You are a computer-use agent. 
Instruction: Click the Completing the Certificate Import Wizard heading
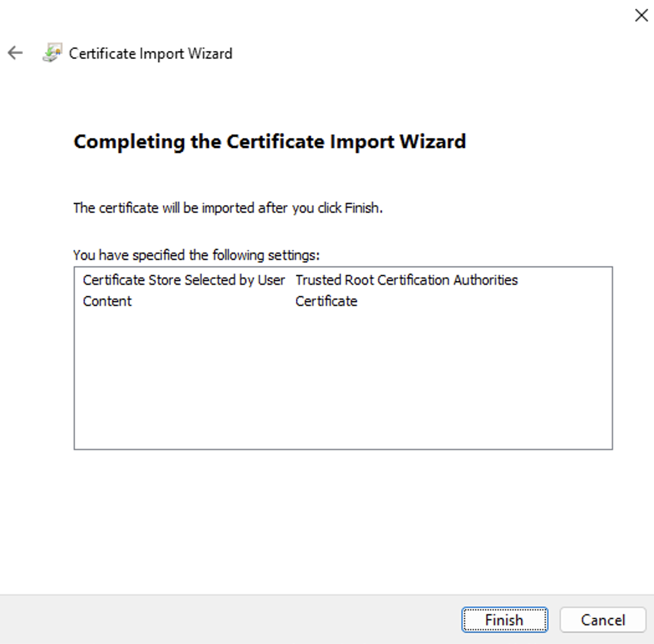269,142
